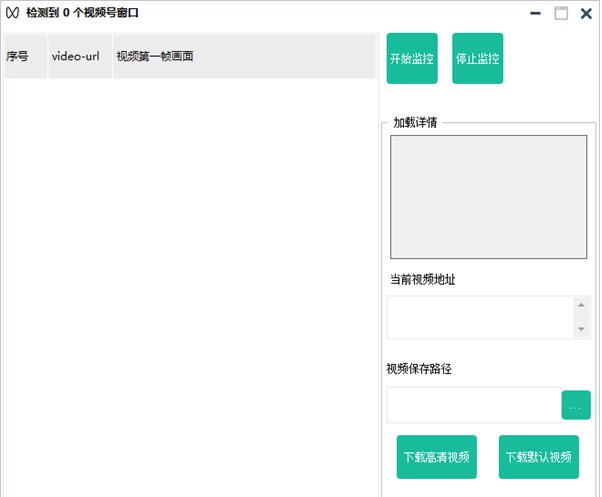Open folder browser with the "..." button

(576, 405)
